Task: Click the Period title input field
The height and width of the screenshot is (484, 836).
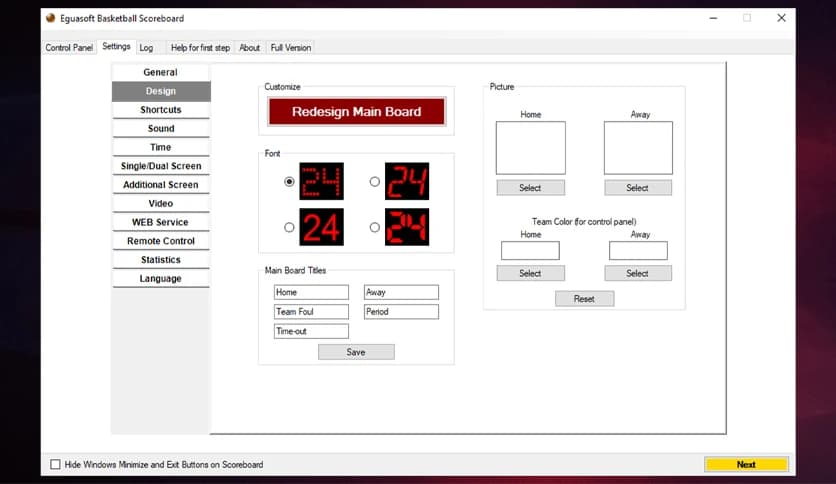Action: pyautogui.click(x=401, y=312)
